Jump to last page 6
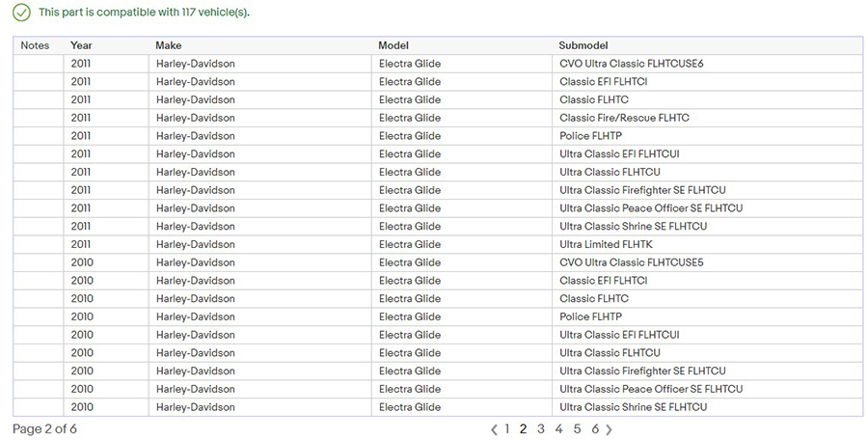Viewport: 868px width, 440px height. tap(595, 429)
